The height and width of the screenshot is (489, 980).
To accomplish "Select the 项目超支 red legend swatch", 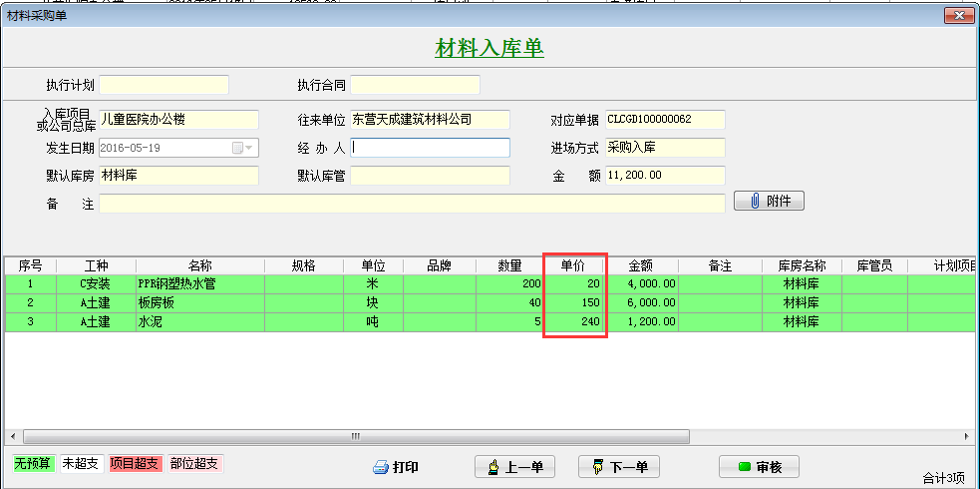I will click(x=134, y=464).
